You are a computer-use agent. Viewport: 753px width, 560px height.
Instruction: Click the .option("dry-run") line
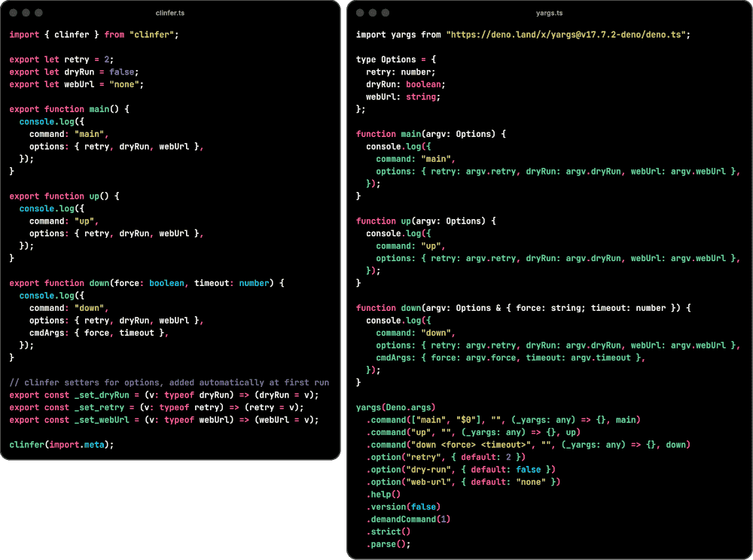click(461, 470)
